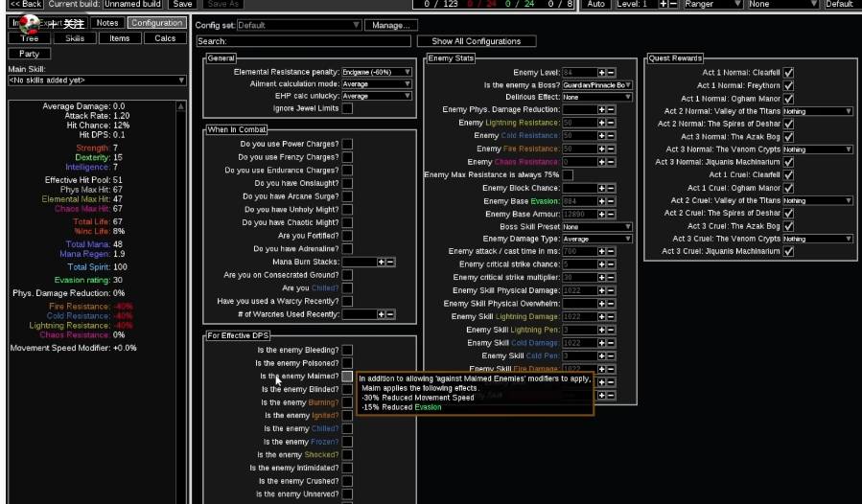Enable 'Do you use Power Charges' checkbox

pos(347,144)
